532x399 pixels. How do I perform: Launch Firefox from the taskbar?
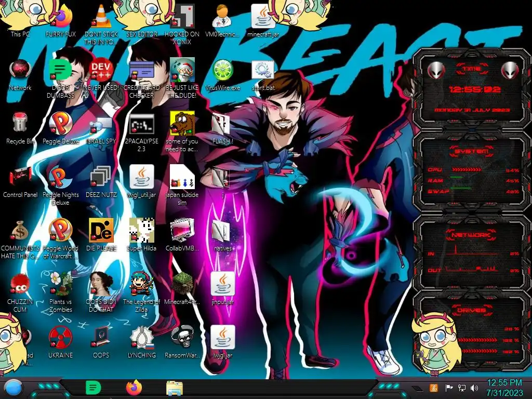(134, 388)
